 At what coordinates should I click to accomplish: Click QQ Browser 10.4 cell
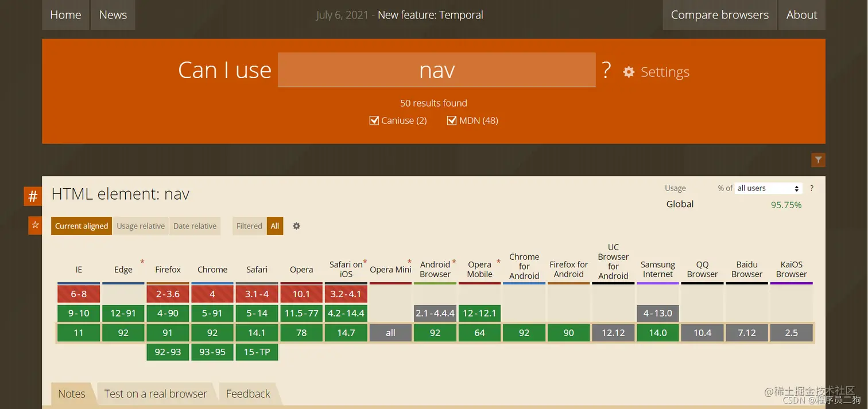pyautogui.click(x=703, y=333)
